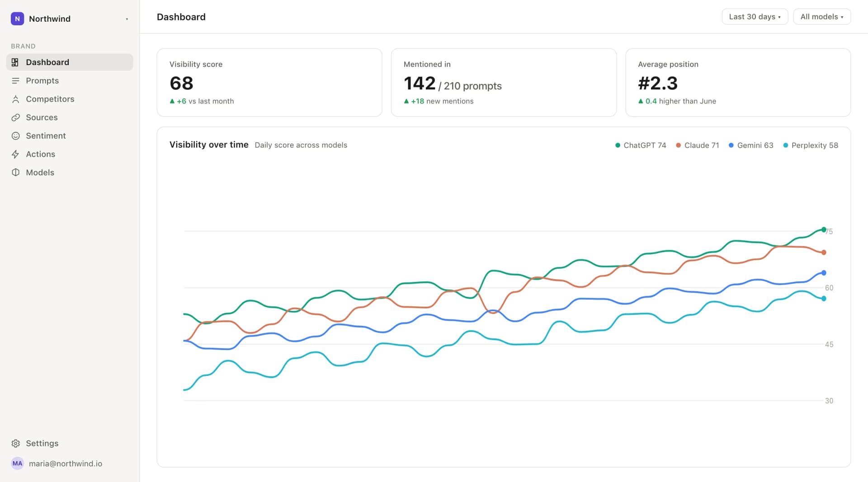The image size is (868, 482).
Task: Click the ChatGPT line end marker
Action: pyautogui.click(x=824, y=229)
